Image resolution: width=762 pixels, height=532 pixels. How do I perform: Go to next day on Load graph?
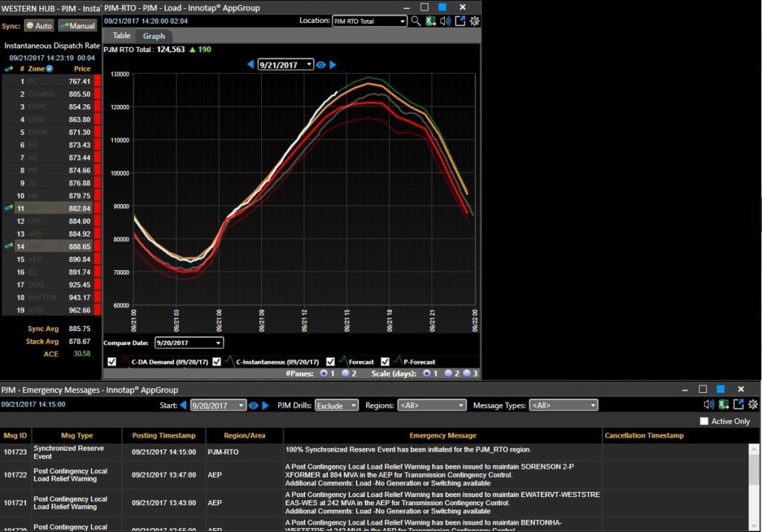(333, 64)
